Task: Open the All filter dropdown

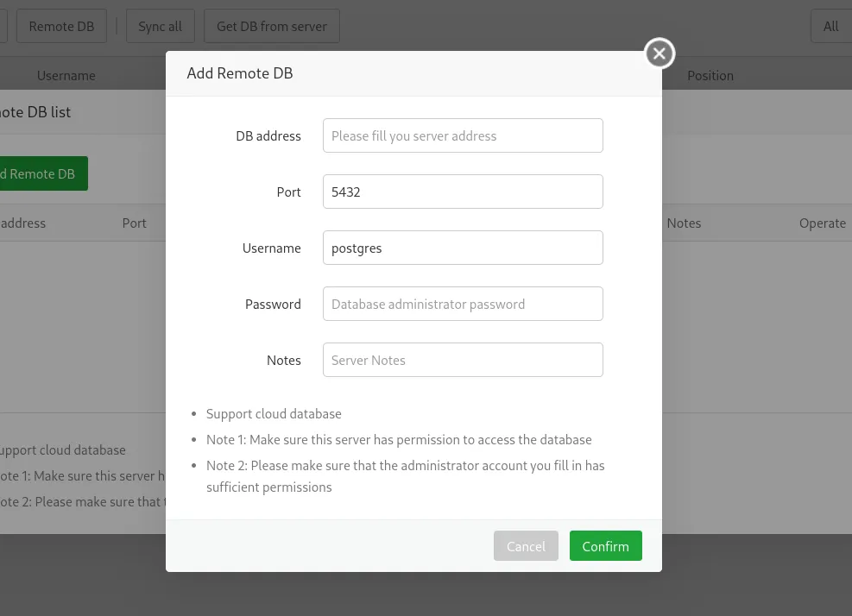Action: (x=830, y=26)
